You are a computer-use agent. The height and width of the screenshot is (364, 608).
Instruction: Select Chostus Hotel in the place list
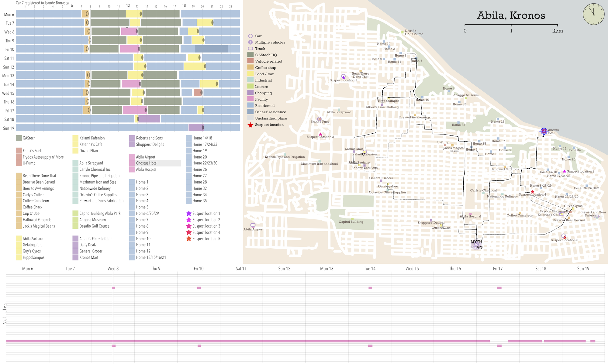(147, 163)
